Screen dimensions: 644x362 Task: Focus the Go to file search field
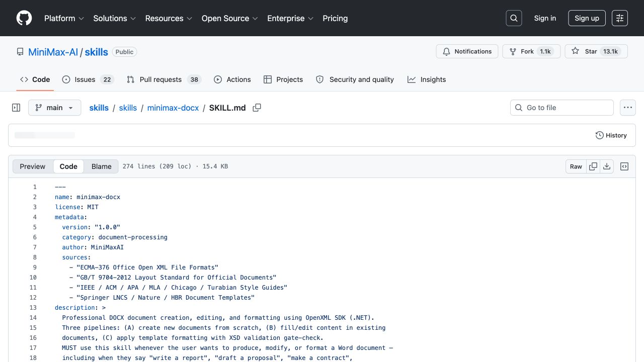562,108
